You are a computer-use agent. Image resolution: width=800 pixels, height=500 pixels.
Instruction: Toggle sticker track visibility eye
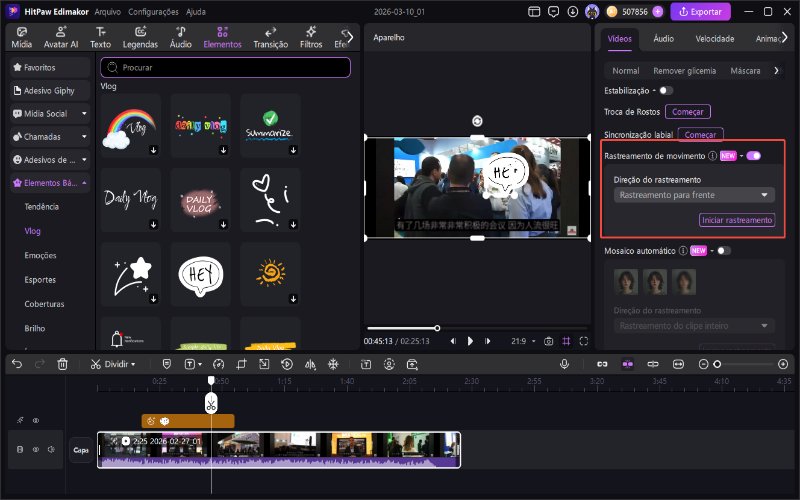pos(36,421)
